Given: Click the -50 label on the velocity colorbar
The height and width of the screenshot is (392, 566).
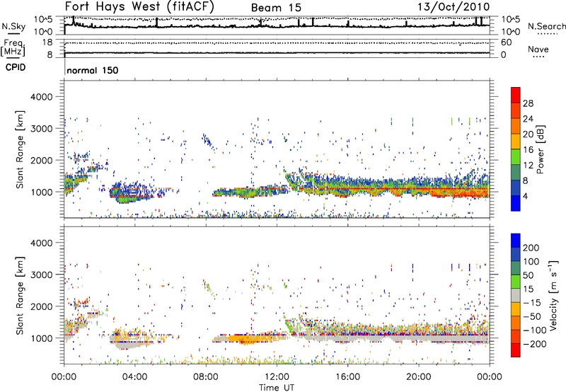Looking at the screenshot, I should 531,316.
